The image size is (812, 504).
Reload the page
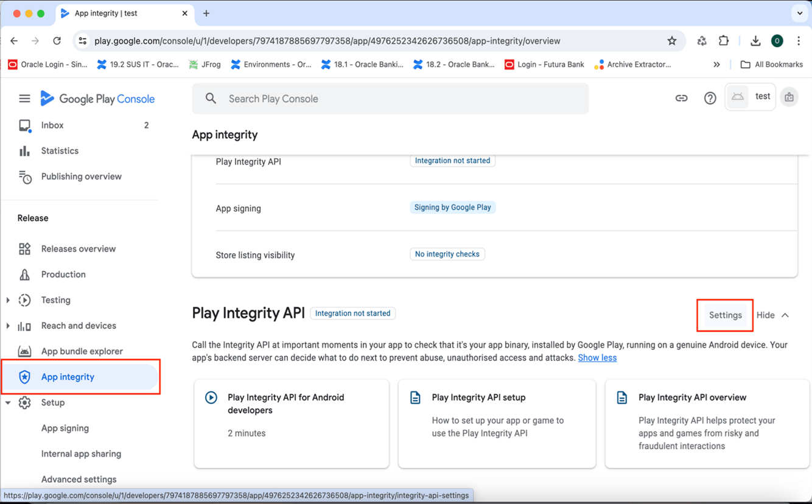tap(57, 41)
